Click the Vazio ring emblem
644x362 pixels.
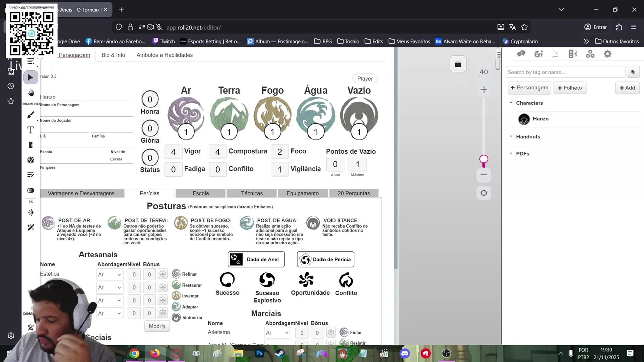(x=359, y=115)
